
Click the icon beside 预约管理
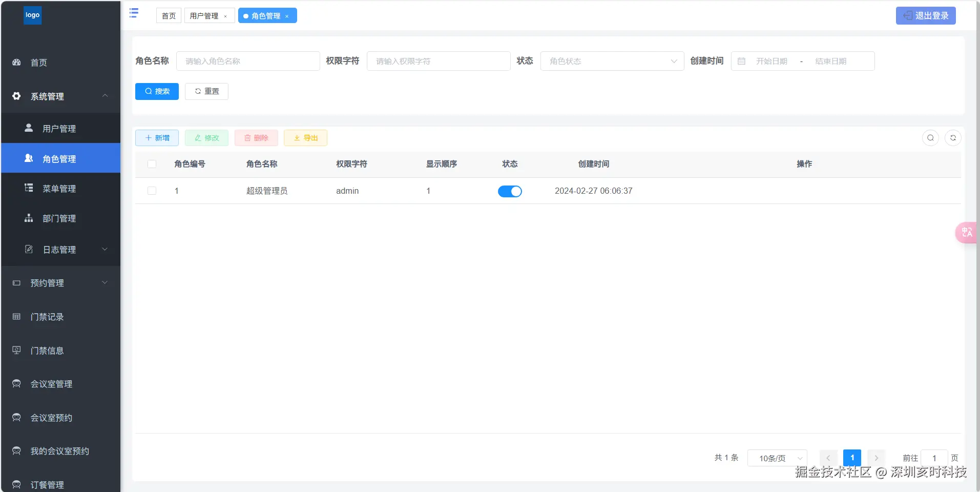[x=16, y=283]
